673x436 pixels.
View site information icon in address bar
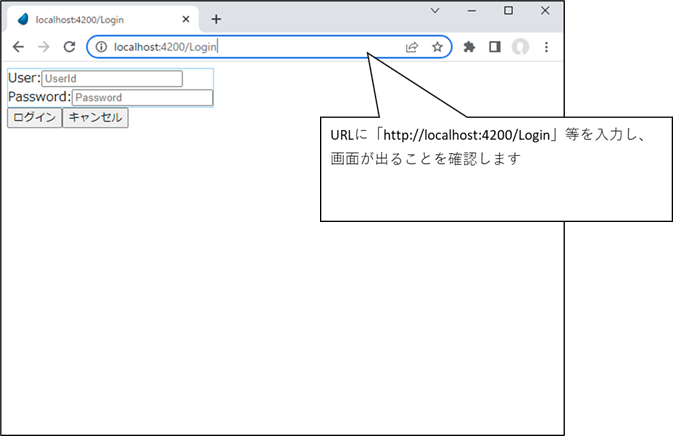[x=101, y=47]
